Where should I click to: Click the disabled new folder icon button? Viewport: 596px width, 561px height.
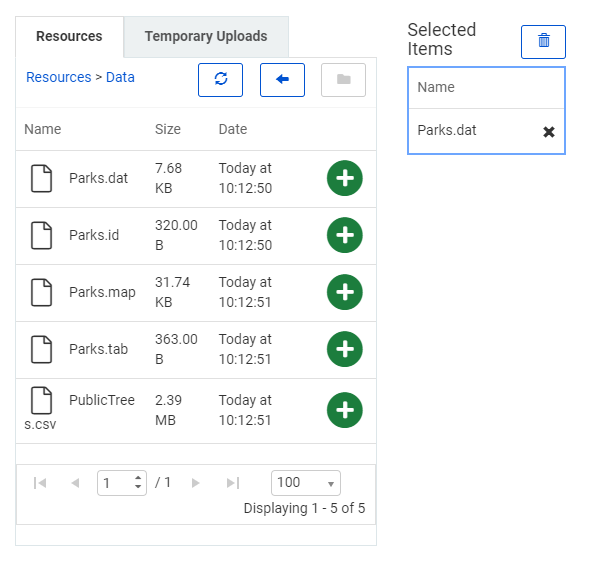[x=344, y=80]
